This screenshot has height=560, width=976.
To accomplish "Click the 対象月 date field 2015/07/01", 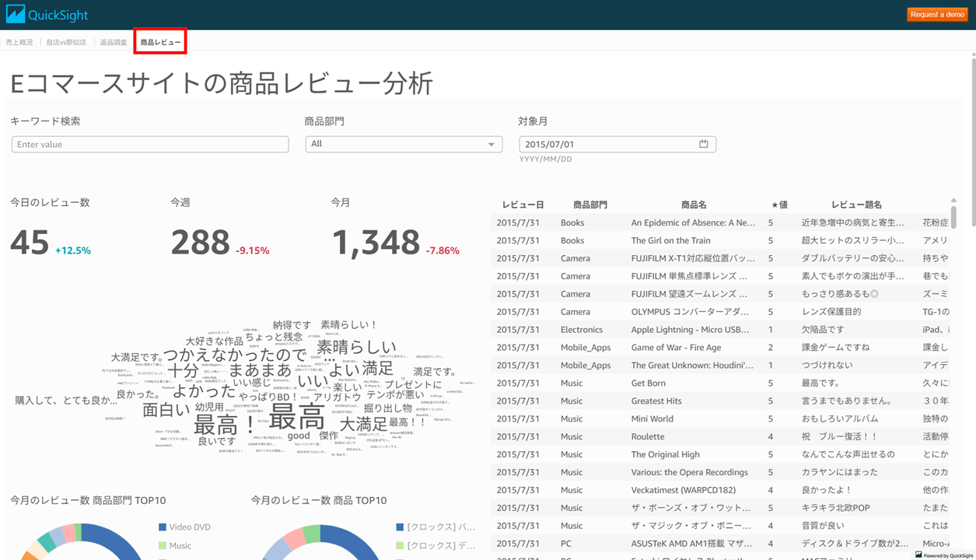I will click(617, 144).
